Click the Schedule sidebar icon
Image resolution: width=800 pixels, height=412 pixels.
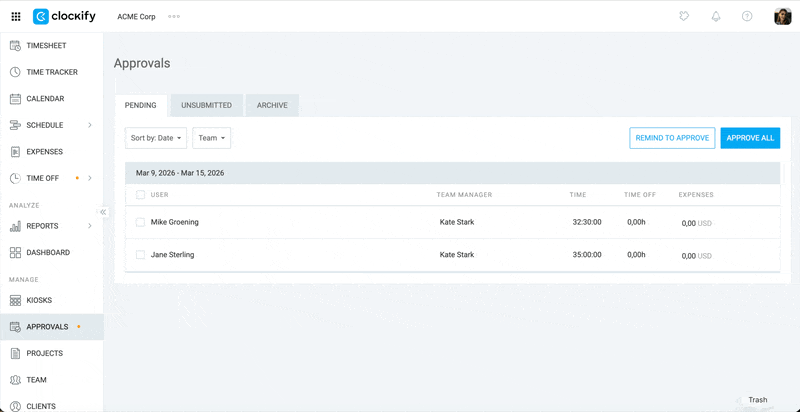[x=15, y=125]
